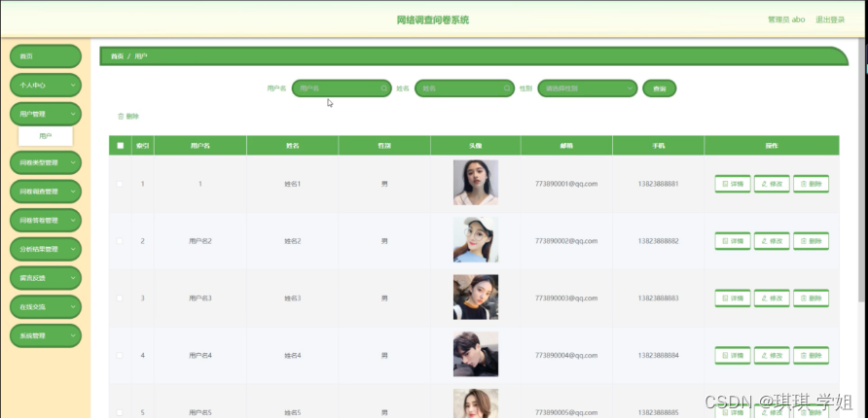Open 详情 for row 姓名1
The width and height of the screenshot is (868, 420).
pyautogui.click(x=733, y=184)
